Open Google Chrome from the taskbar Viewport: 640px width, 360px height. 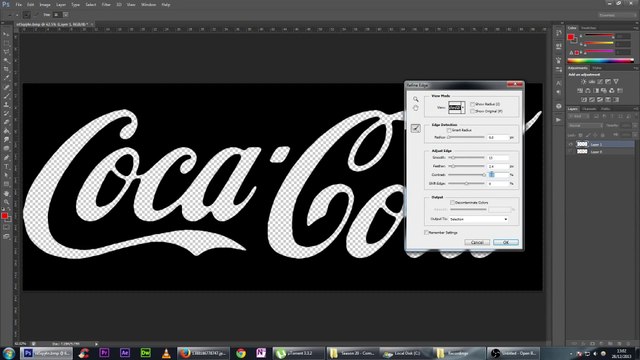point(241,353)
